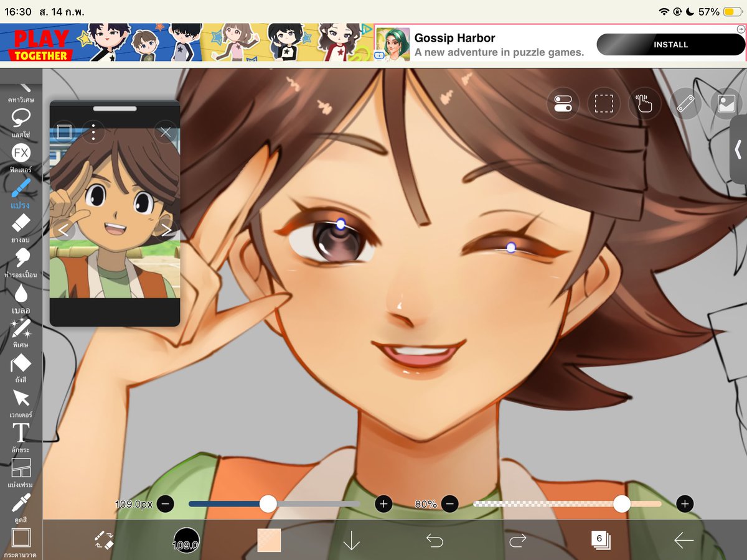Screen dimensions: 747x560
Task: Select the Lasso tool
Action: click(x=21, y=121)
